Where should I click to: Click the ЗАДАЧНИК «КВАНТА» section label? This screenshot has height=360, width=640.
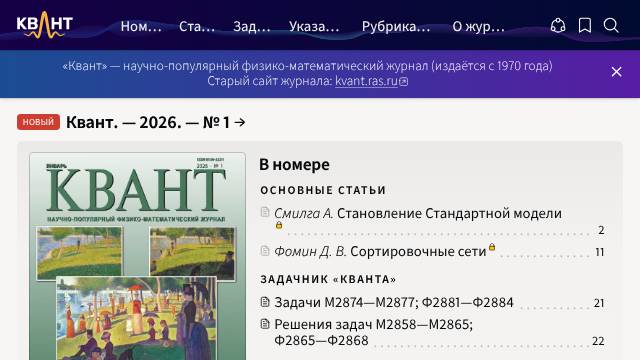(329, 279)
